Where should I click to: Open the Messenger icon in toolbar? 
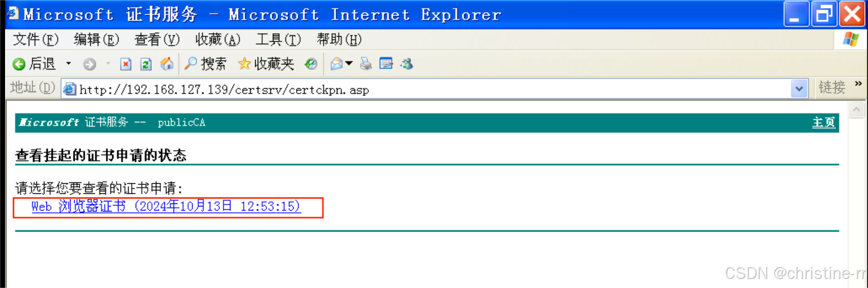click(407, 63)
